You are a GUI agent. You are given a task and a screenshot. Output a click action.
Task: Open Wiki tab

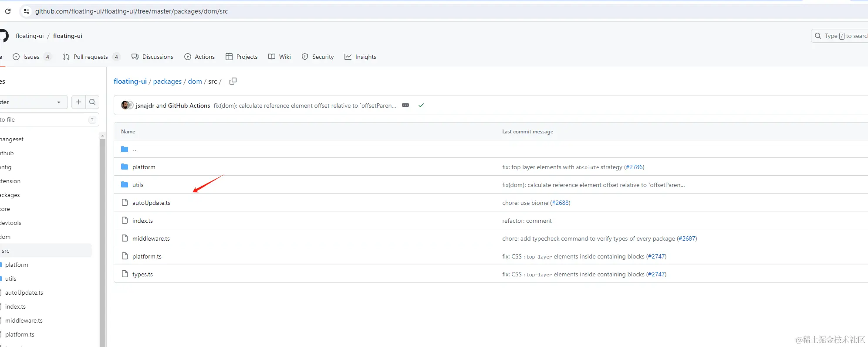point(280,57)
